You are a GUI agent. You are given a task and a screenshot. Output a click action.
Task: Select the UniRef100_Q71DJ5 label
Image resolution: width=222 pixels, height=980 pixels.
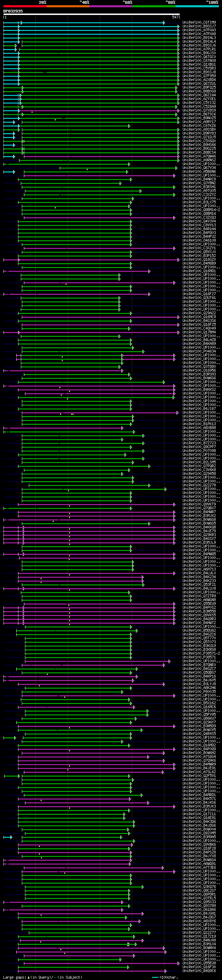tap(199, 137)
